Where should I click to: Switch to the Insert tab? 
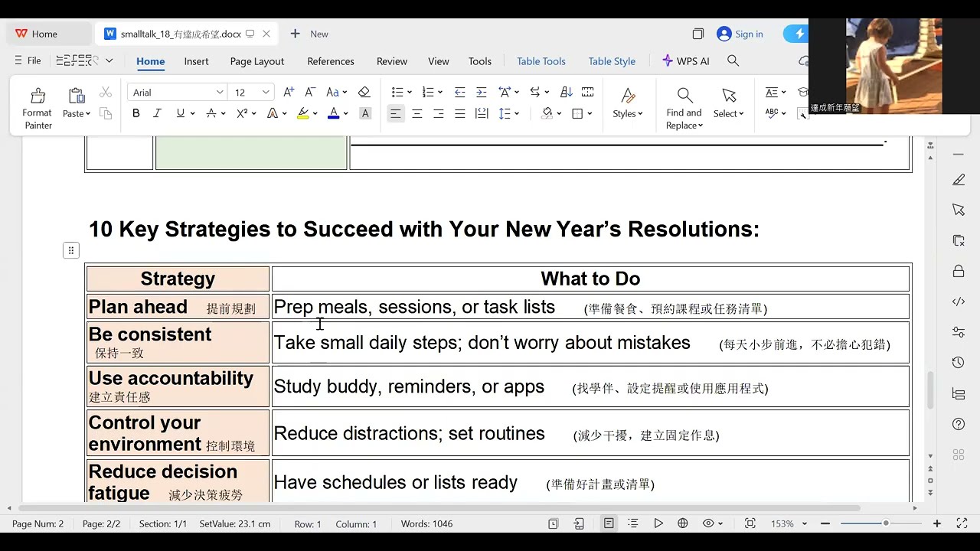(196, 61)
